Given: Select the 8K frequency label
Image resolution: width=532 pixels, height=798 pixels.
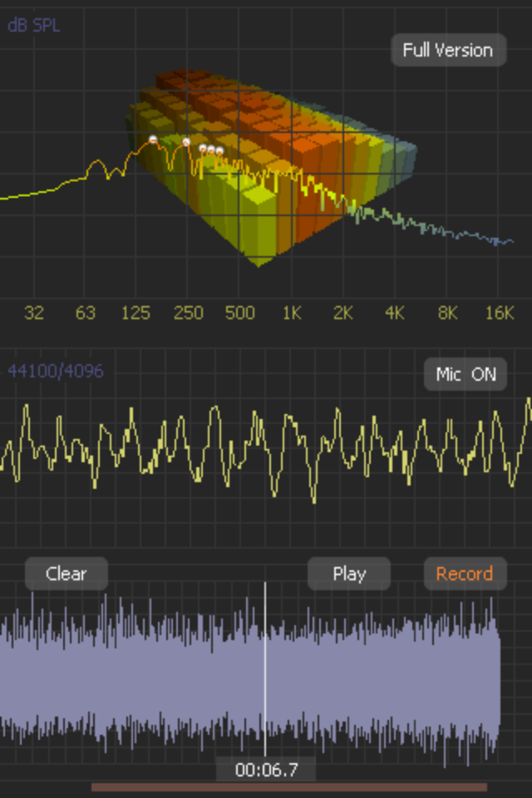Looking at the screenshot, I should [x=447, y=313].
